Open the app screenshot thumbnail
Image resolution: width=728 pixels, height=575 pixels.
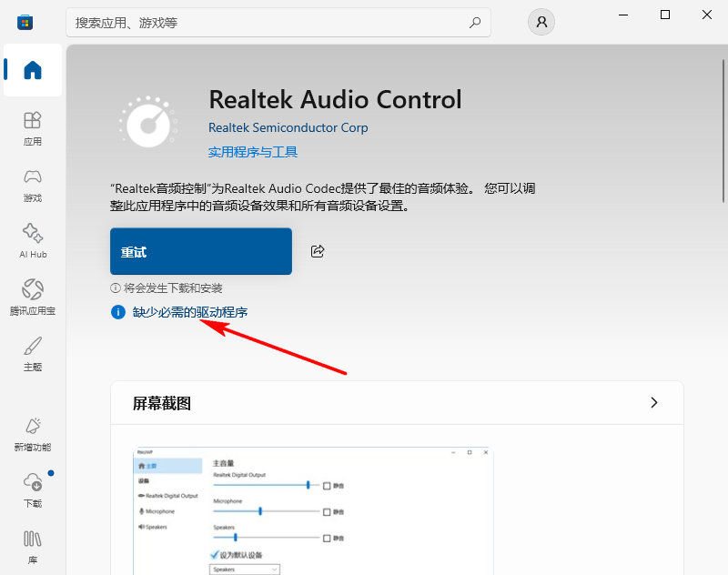point(313,510)
